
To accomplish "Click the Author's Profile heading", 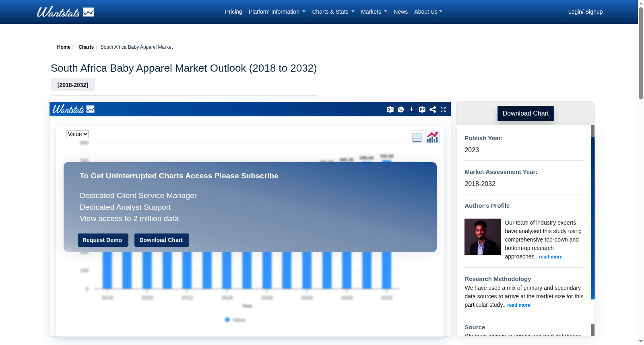I will point(487,206).
